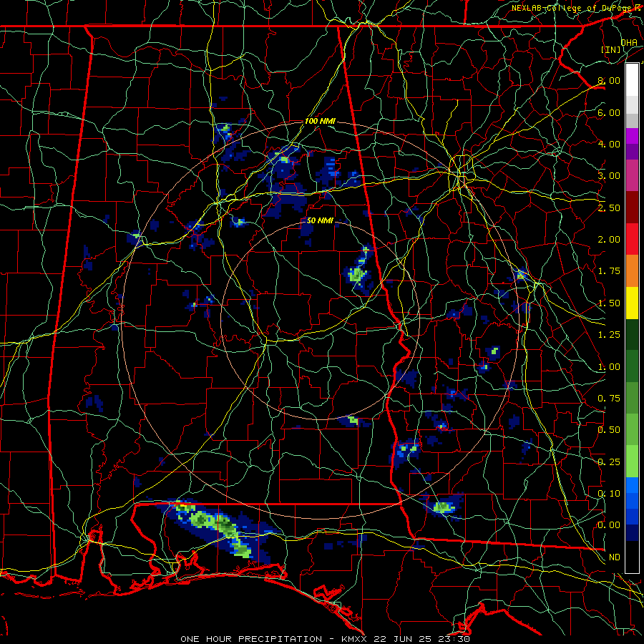
Task: Click the 0.50 legend value
Action: pyautogui.click(x=609, y=430)
